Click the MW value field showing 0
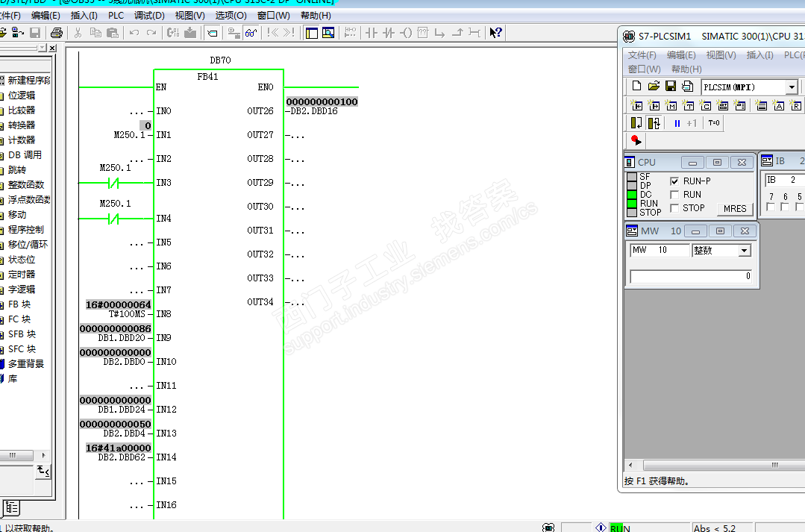This screenshot has width=805, height=532. click(x=691, y=277)
